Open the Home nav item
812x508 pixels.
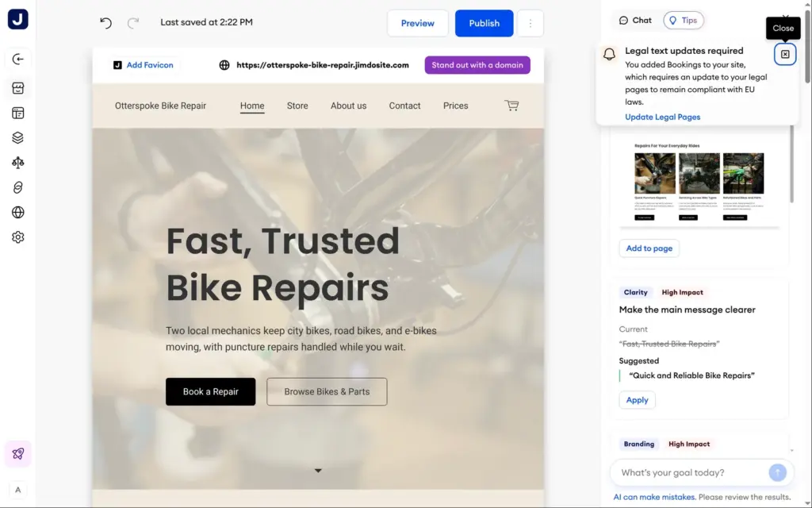point(252,106)
